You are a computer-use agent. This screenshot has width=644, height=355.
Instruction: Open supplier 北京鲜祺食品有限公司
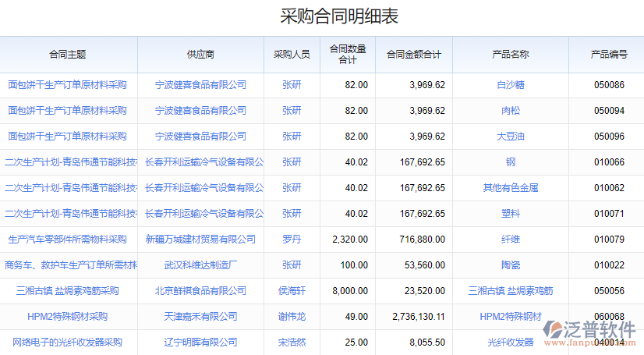coord(200,291)
